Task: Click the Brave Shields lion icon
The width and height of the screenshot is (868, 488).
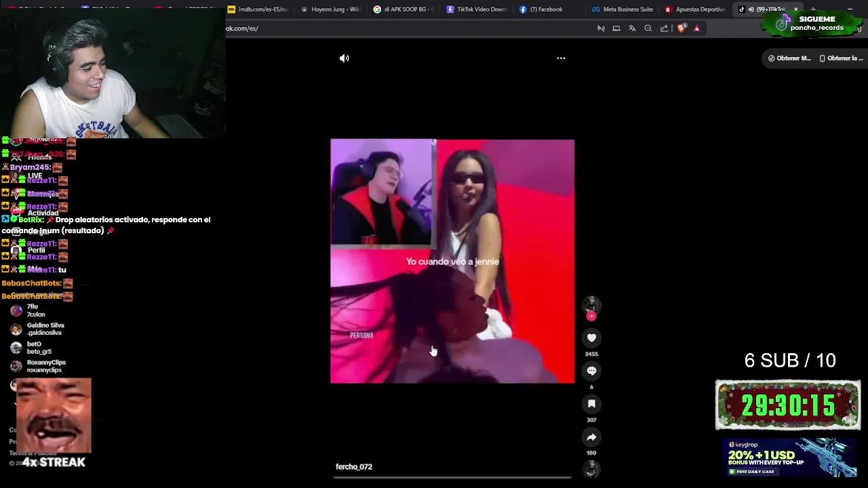Action: 682,28
